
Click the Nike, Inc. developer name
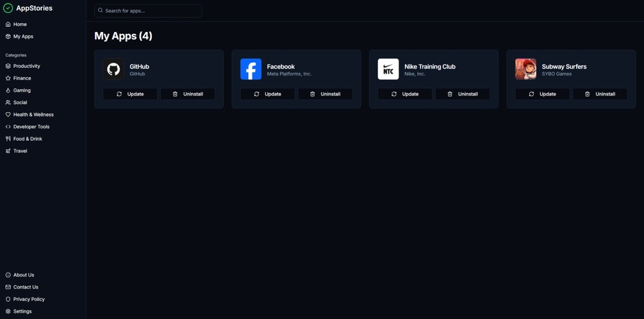[x=415, y=74]
